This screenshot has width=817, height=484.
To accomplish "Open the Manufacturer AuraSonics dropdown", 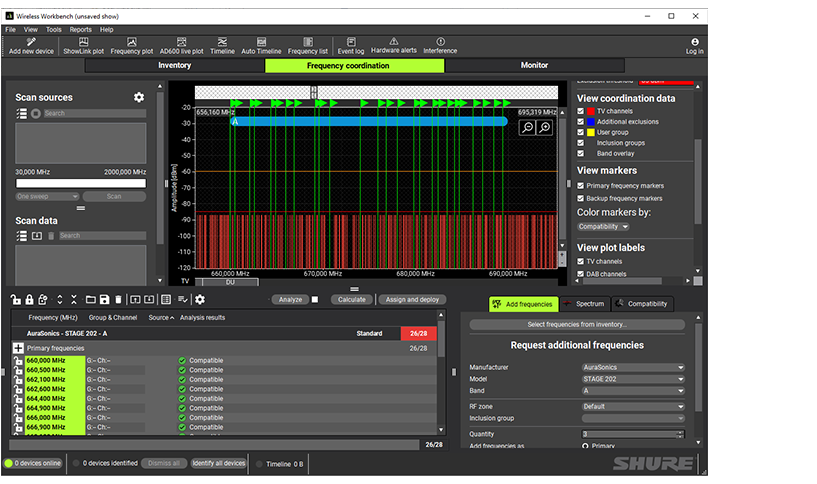I will tap(633, 367).
